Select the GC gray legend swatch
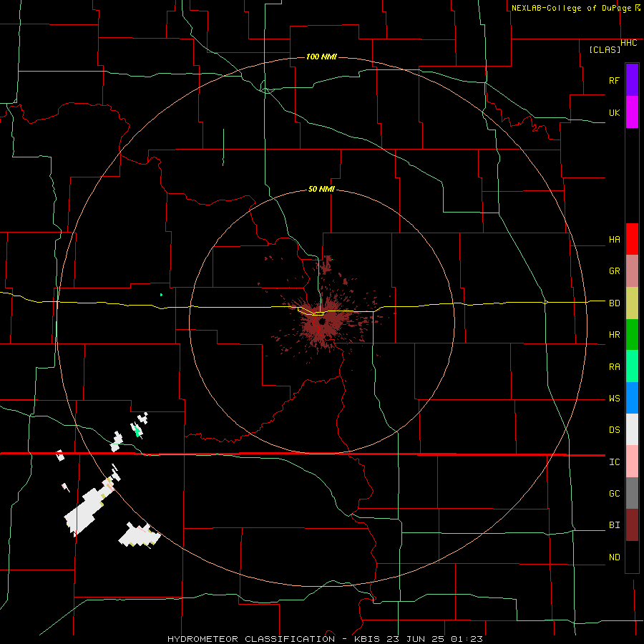Viewport: 644px width, 644px height. [x=632, y=493]
